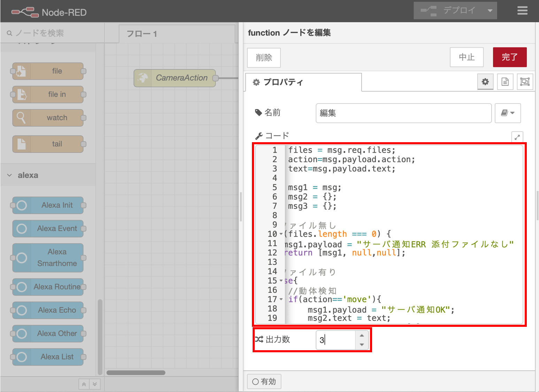The image size is (539, 392).
Task: Click code line 'files = msg.req.files;'
Action: pyautogui.click(x=342, y=150)
